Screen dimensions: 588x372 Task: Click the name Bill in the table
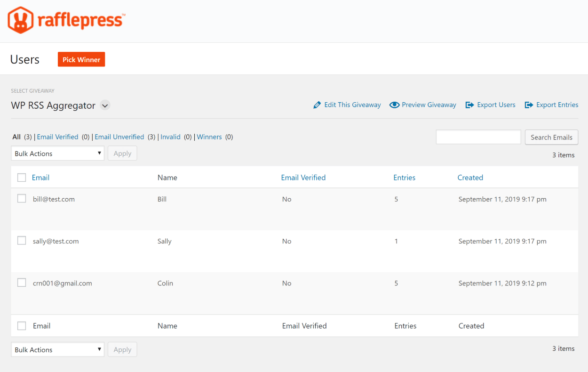coord(162,199)
